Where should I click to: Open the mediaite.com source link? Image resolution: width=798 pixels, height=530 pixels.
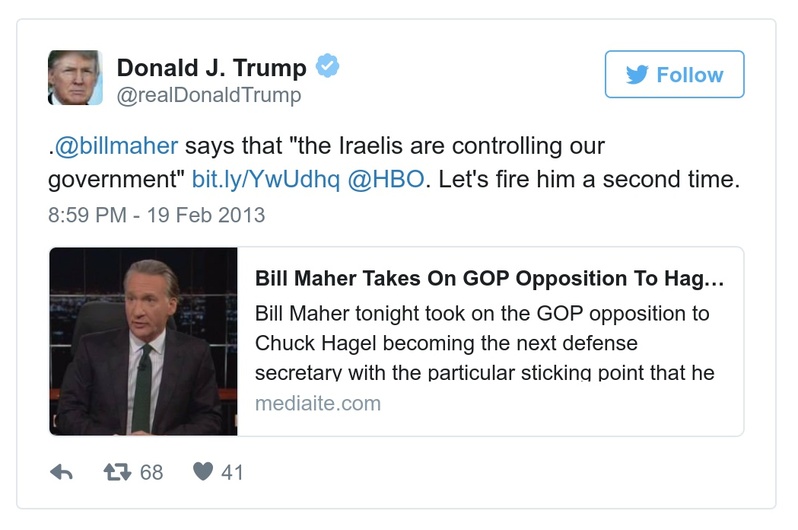pyautogui.click(x=318, y=404)
